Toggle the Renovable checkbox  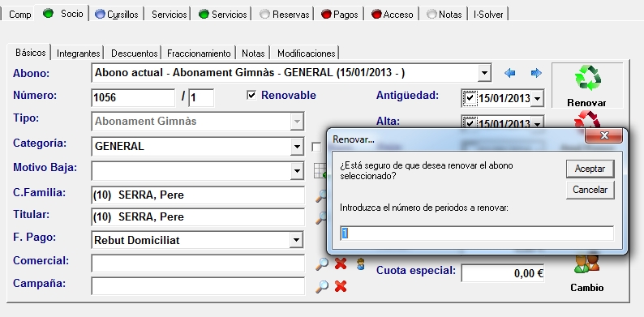tap(251, 96)
